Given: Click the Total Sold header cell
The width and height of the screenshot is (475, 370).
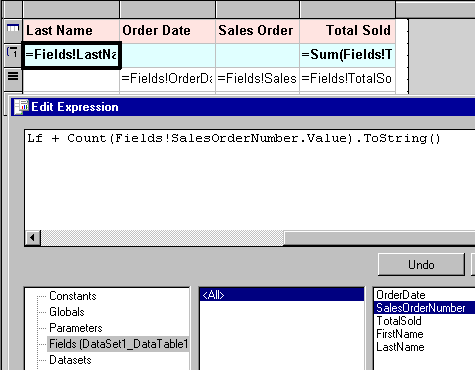Looking at the screenshot, I should coord(348,31).
